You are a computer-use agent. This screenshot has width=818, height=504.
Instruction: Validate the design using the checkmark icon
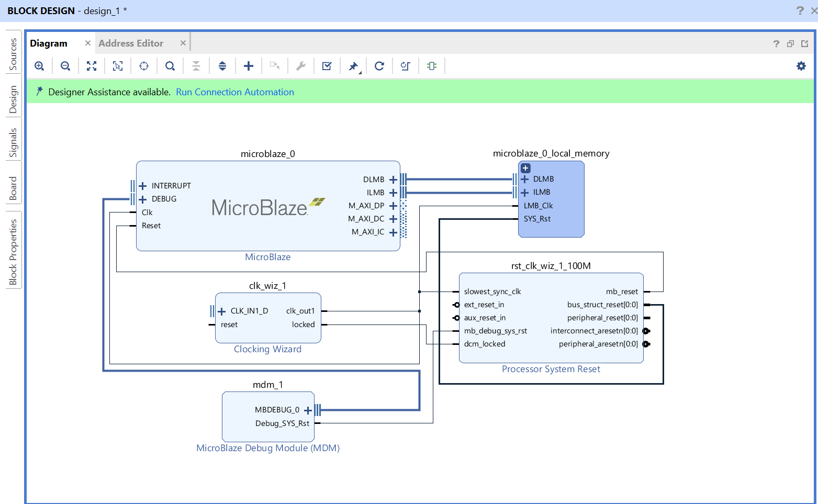coord(327,66)
